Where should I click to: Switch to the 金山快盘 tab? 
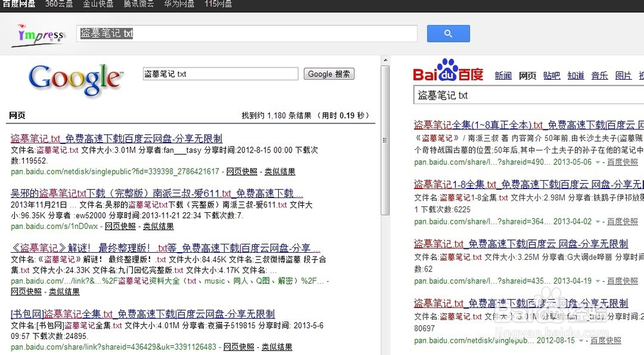coord(98,4)
